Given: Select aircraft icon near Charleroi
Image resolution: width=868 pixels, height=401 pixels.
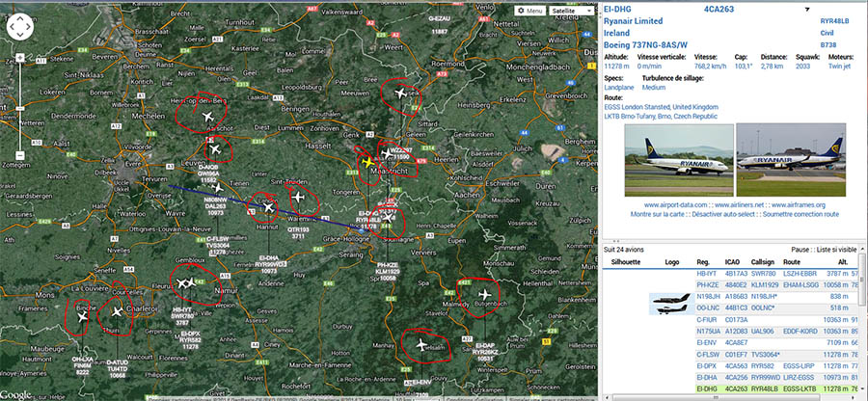Looking at the screenshot, I should [x=117, y=312].
